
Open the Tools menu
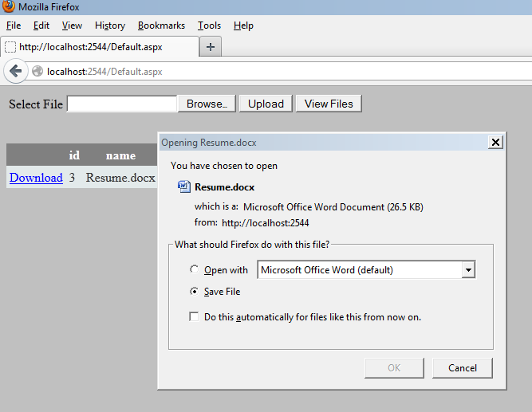click(209, 26)
